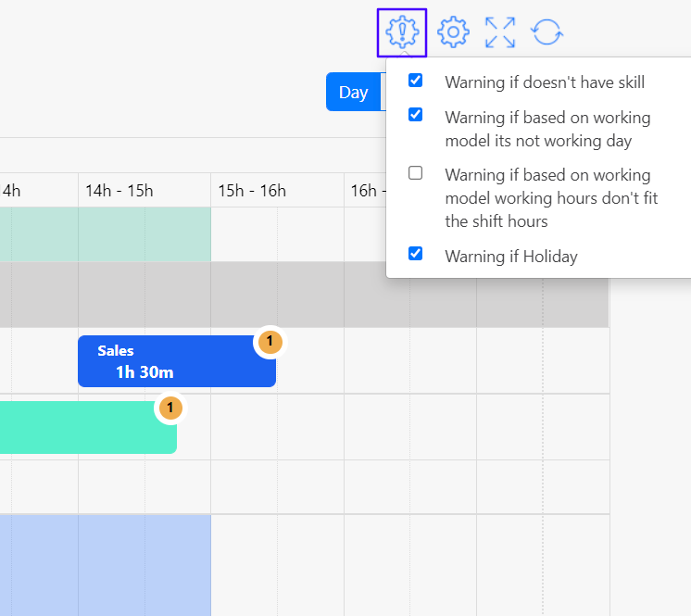Click the warning settings gear icon
Screen dimensions: 691x616
click(x=402, y=32)
